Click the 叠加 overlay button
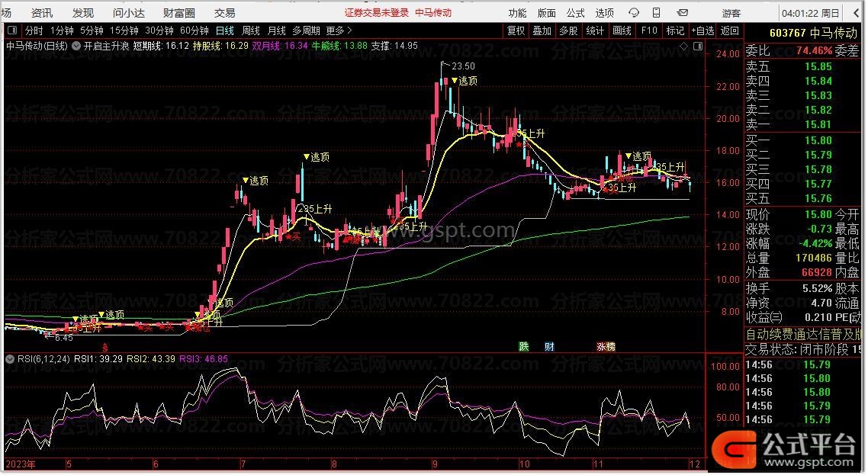The width and height of the screenshot is (868, 475). point(542,30)
